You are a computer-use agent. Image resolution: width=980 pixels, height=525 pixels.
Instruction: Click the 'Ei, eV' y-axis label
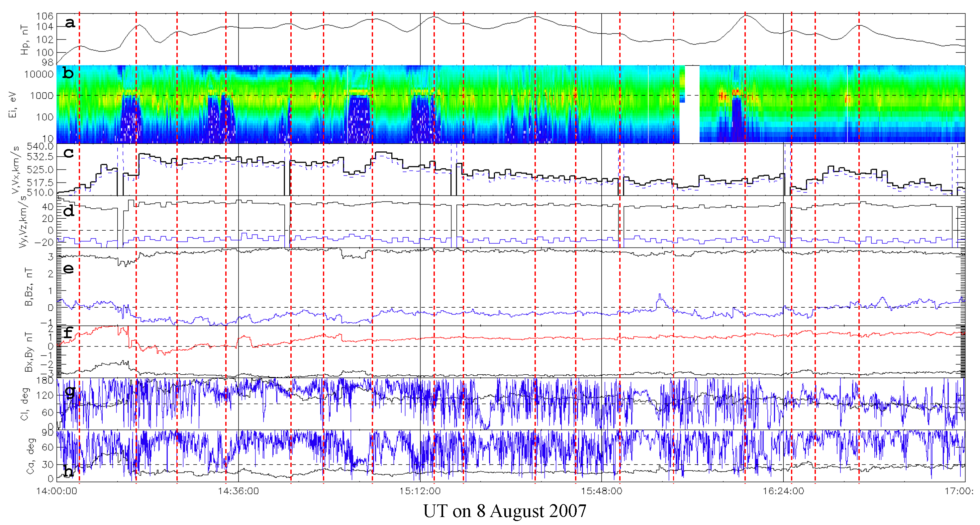(x=13, y=104)
